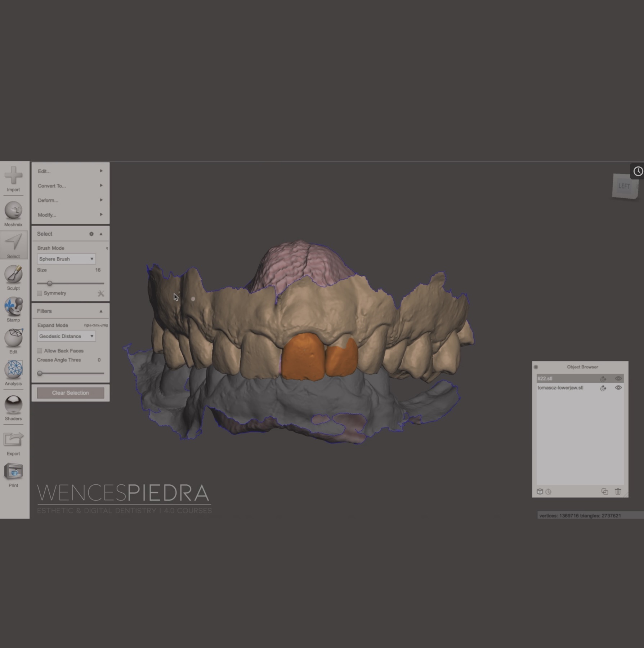Enable Allow Back Faces checkbox

(40, 351)
